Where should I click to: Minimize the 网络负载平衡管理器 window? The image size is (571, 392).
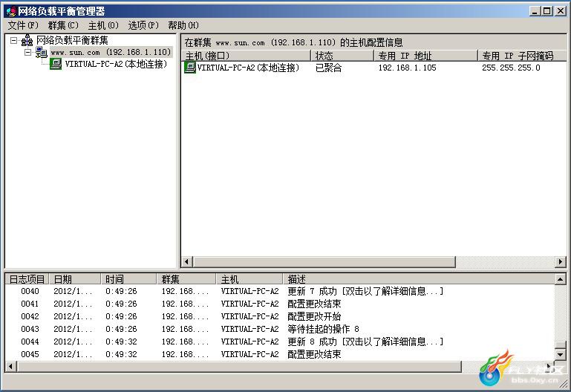click(535, 11)
